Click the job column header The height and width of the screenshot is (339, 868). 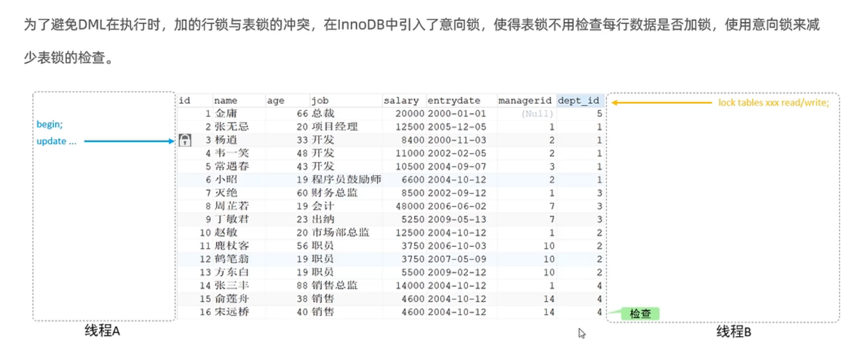click(x=319, y=101)
